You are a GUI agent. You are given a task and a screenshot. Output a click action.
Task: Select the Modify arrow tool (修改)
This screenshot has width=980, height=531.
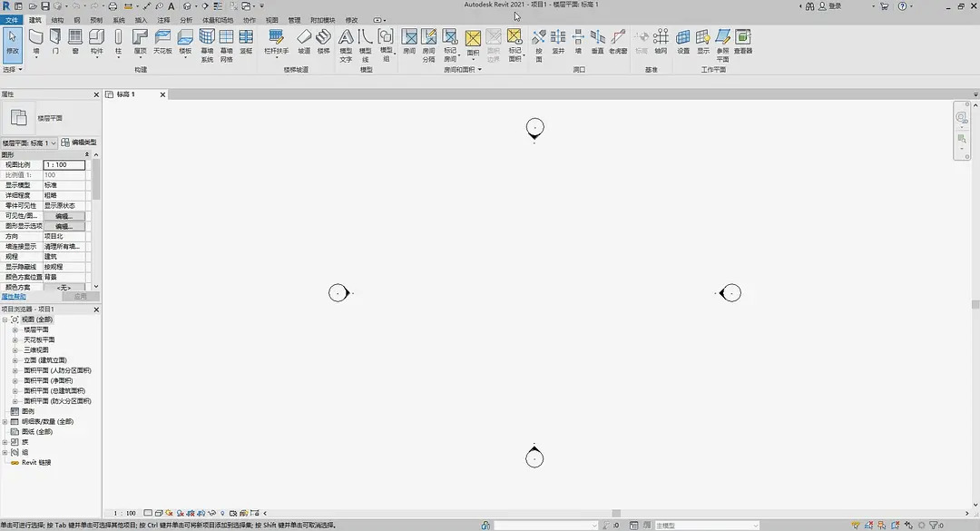click(x=14, y=41)
